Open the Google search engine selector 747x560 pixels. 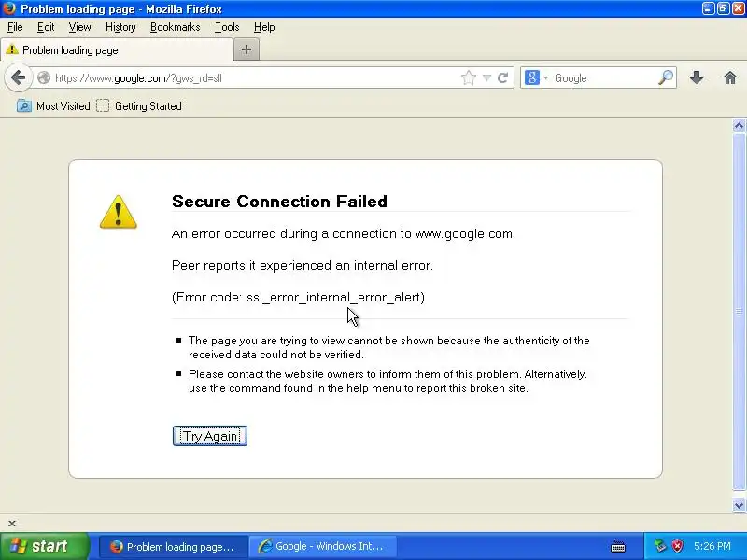(x=536, y=77)
